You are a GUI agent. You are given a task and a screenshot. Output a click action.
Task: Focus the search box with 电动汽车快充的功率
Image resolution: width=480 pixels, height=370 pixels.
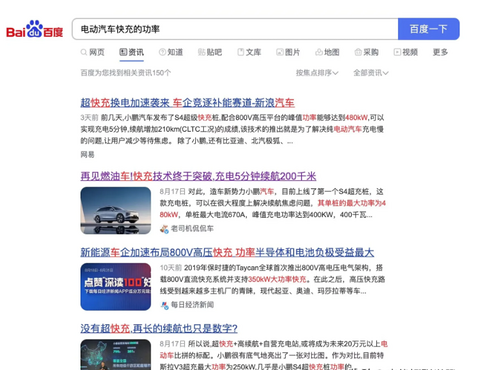pyautogui.click(x=235, y=29)
